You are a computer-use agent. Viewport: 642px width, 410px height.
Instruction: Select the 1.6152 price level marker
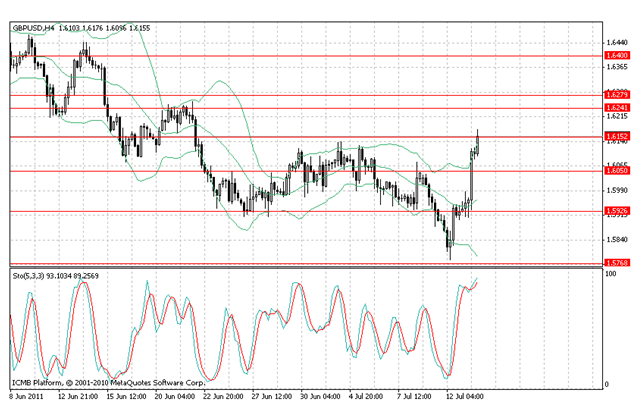tap(616, 136)
